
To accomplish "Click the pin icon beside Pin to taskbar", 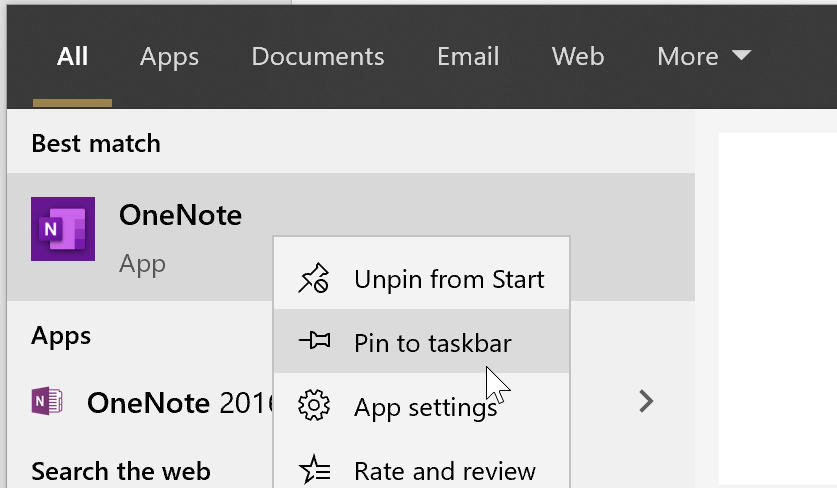I will click(x=314, y=340).
